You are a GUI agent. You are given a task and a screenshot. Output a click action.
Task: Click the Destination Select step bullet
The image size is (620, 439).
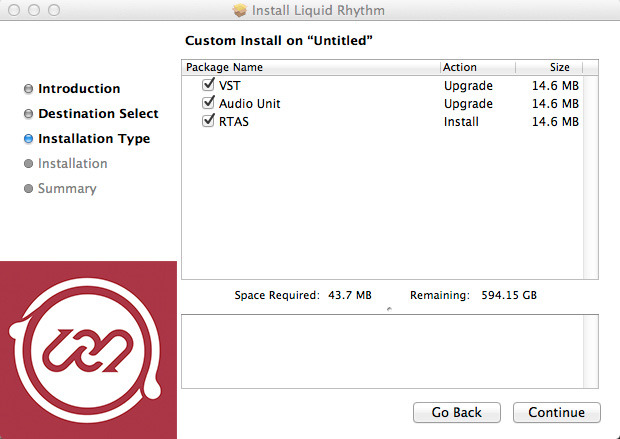pos(28,114)
